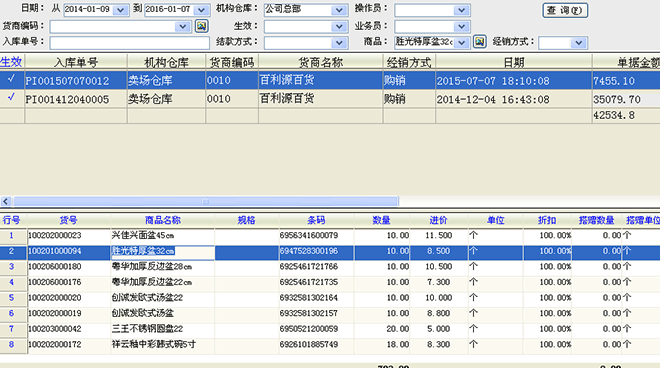Open product lookup icon beside 商品 field
The width and height of the screenshot is (660, 368).
click(480, 42)
